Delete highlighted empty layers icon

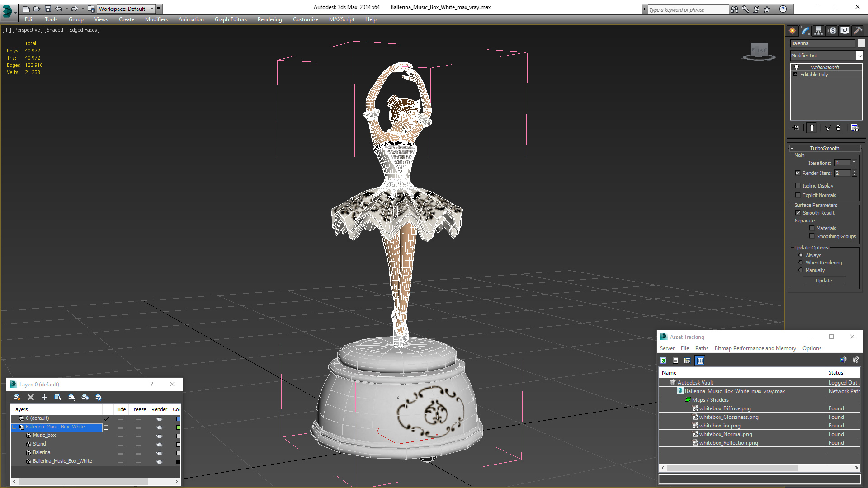click(31, 397)
